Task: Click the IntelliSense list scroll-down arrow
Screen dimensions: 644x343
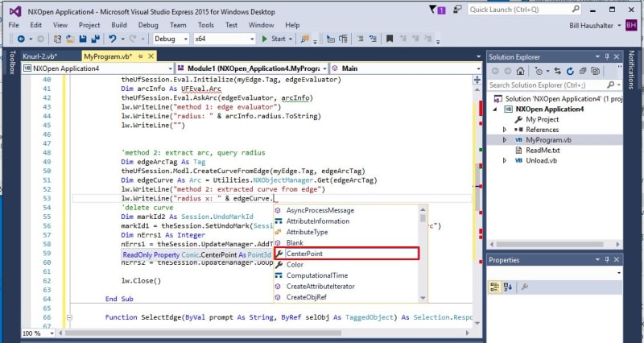Action: (x=423, y=298)
